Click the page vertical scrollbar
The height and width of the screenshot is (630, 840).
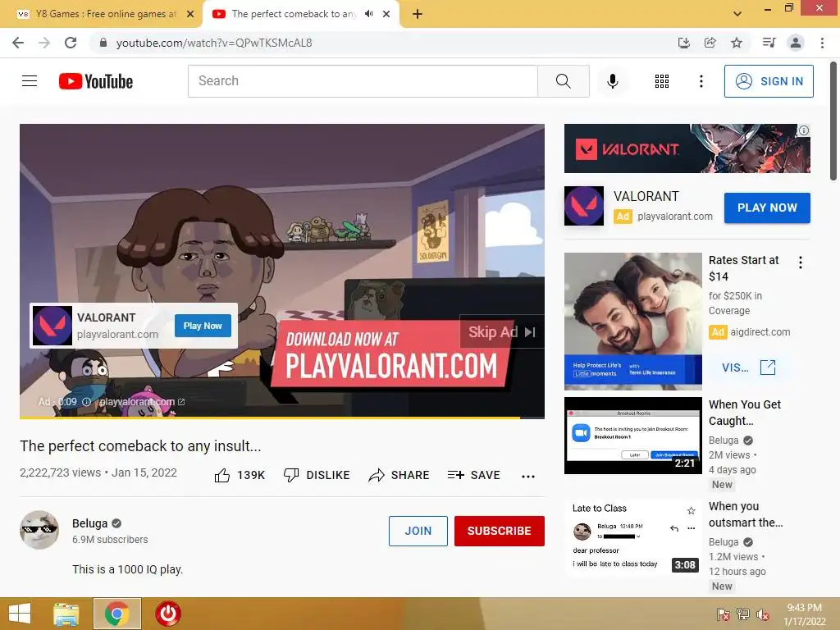[833, 121]
